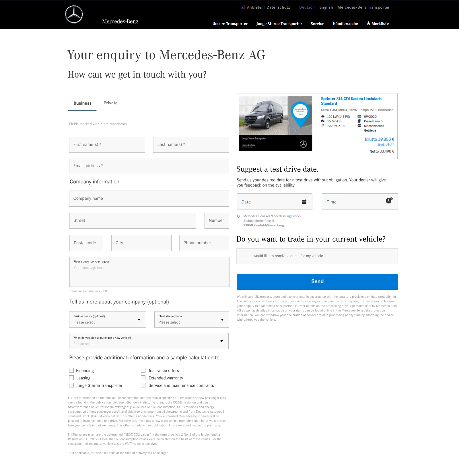The height and width of the screenshot is (476, 459).
Task: Check the Financing checkbox
Action: pyautogui.click(x=71, y=370)
